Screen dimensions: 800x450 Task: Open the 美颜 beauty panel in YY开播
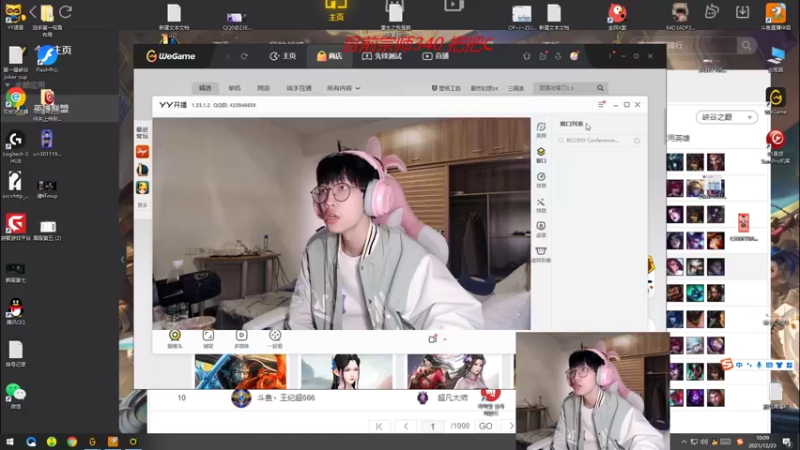coord(541,130)
